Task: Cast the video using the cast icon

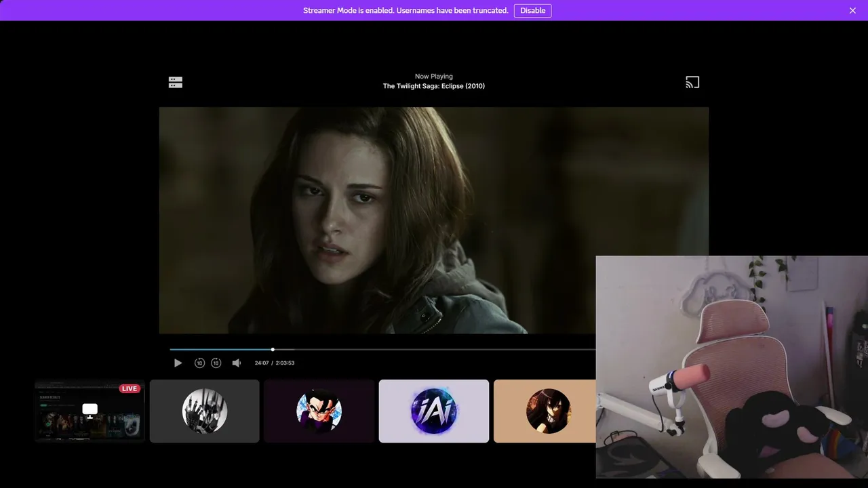Action: [692, 82]
